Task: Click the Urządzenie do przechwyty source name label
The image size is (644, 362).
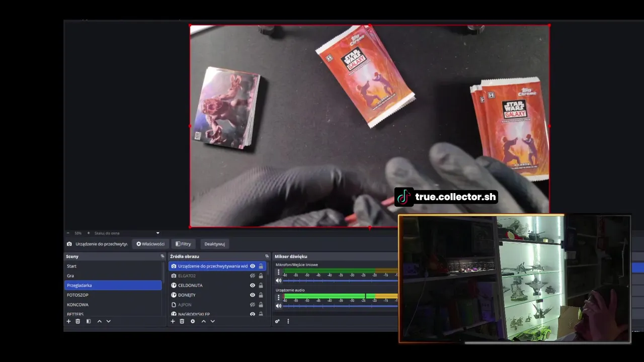Action: 102,244
